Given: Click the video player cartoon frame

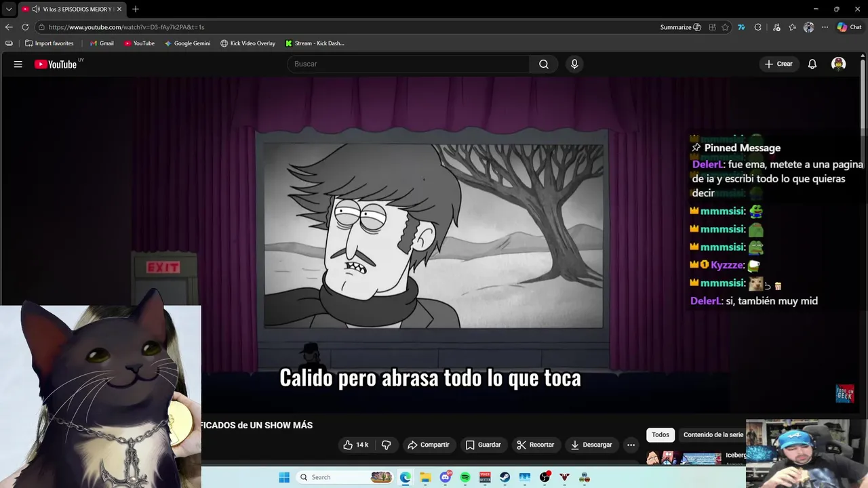Looking at the screenshot, I should 433,235.
